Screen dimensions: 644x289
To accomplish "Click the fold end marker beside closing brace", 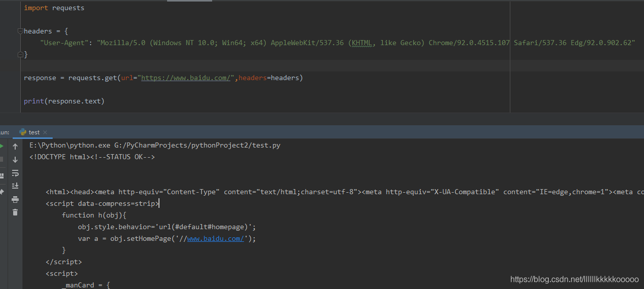I will pyautogui.click(x=20, y=54).
